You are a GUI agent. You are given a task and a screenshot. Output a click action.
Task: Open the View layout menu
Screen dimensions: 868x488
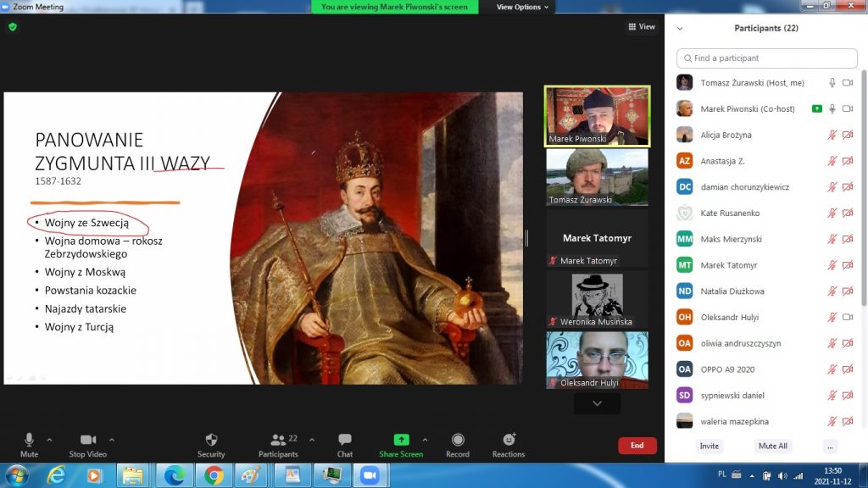tap(642, 27)
